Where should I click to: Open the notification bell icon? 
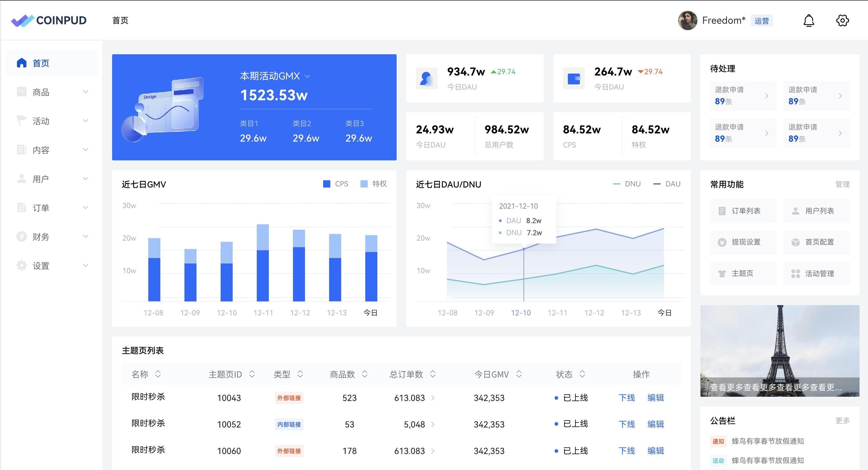[x=809, y=21]
